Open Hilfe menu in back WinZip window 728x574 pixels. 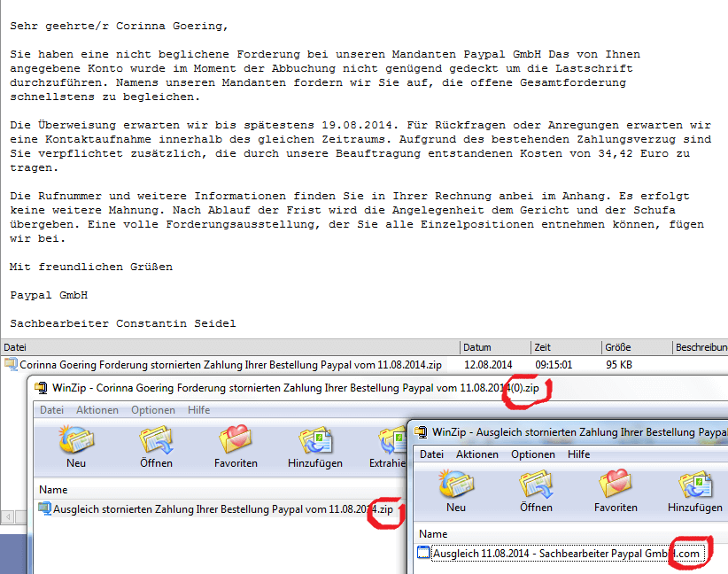tap(198, 410)
